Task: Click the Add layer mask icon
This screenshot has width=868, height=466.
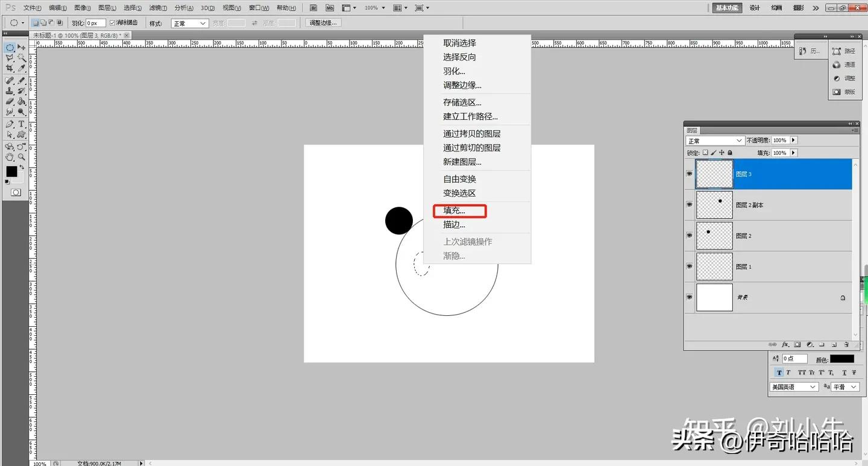Action: (x=797, y=344)
